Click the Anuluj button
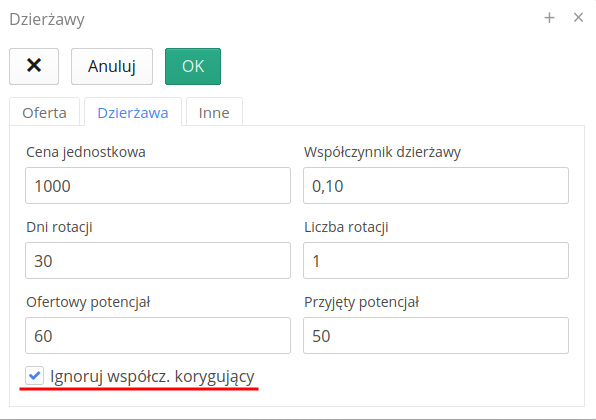 coord(112,66)
